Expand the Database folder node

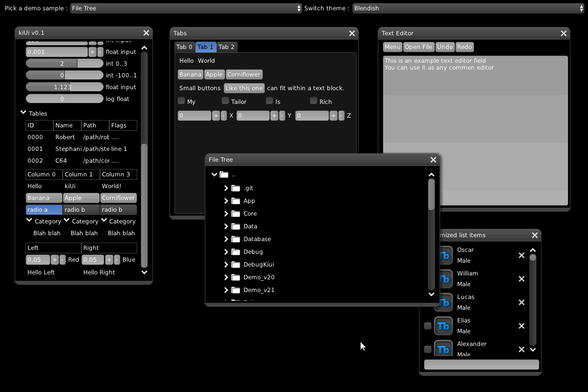coord(226,239)
